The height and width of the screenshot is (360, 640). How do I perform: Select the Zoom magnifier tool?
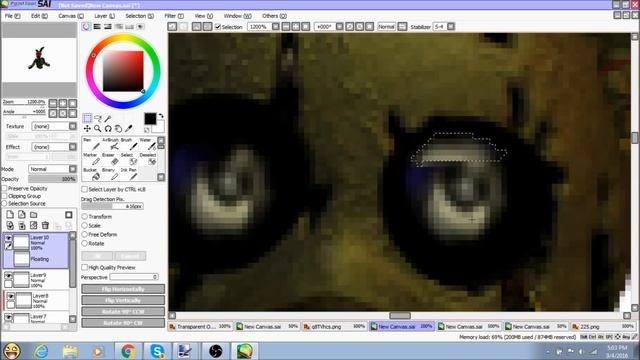click(x=98, y=129)
